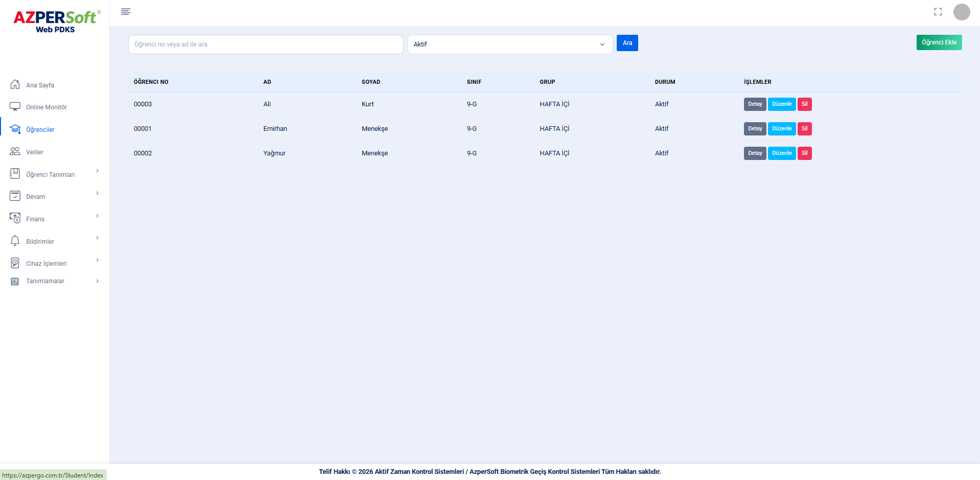The height and width of the screenshot is (480, 980).
Task: Click the Finans money icon
Action: [15, 218]
